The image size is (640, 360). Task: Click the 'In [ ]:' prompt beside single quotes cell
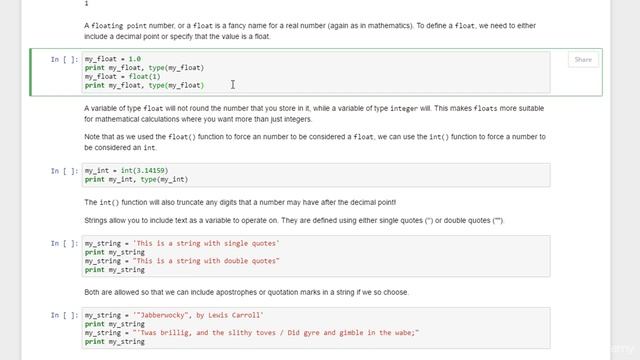[x=64, y=244]
